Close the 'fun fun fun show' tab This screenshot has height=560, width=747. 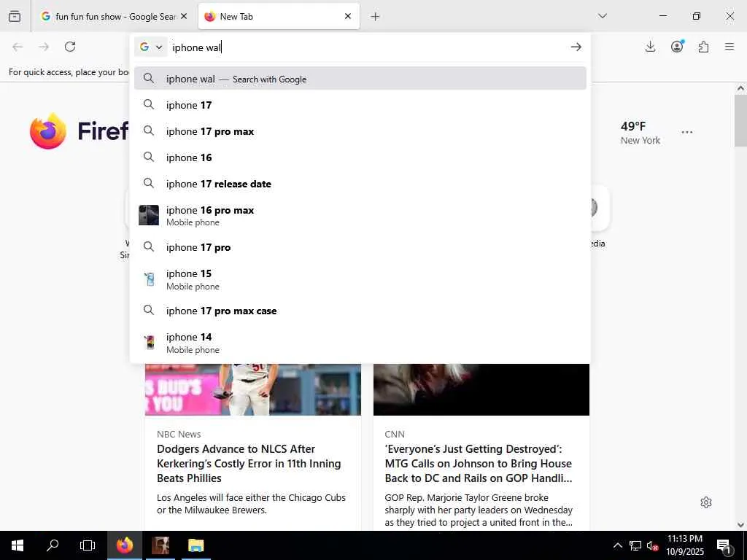click(x=184, y=16)
